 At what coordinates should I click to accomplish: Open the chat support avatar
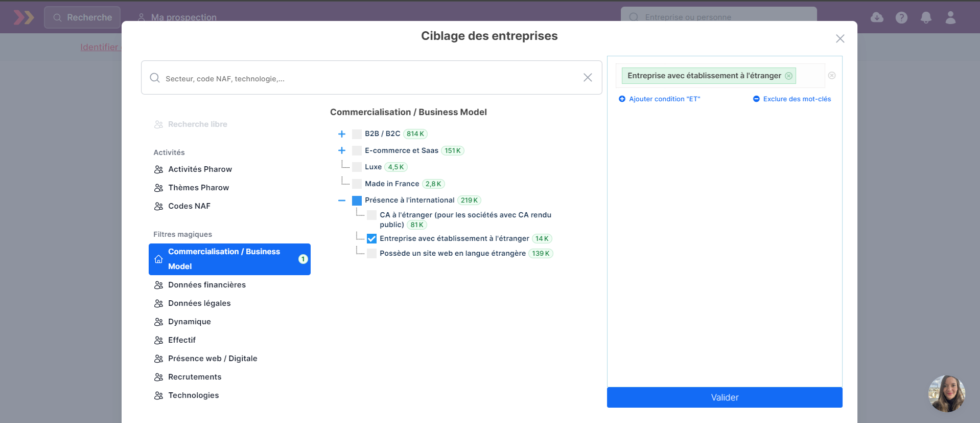point(946,393)
